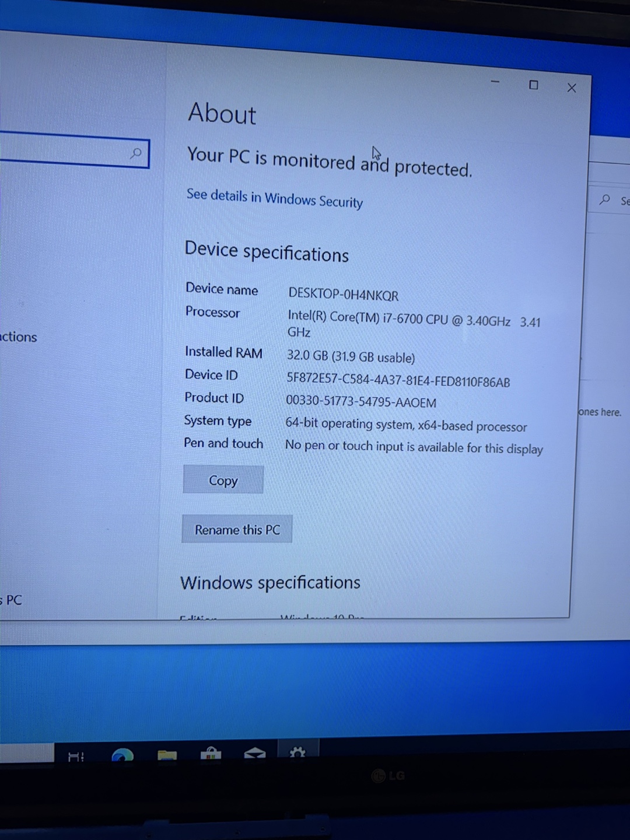
Task: Click the Device name label
Action: [x=222, y=289]
